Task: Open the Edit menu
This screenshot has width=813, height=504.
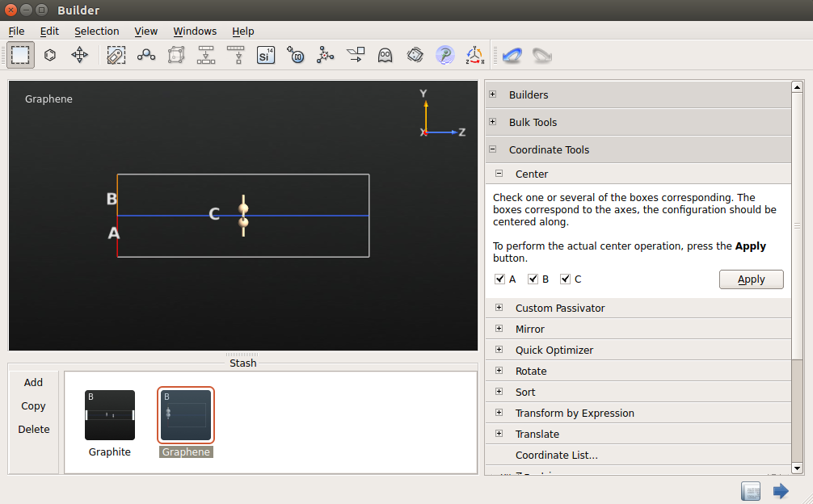Action: [50, 31]
